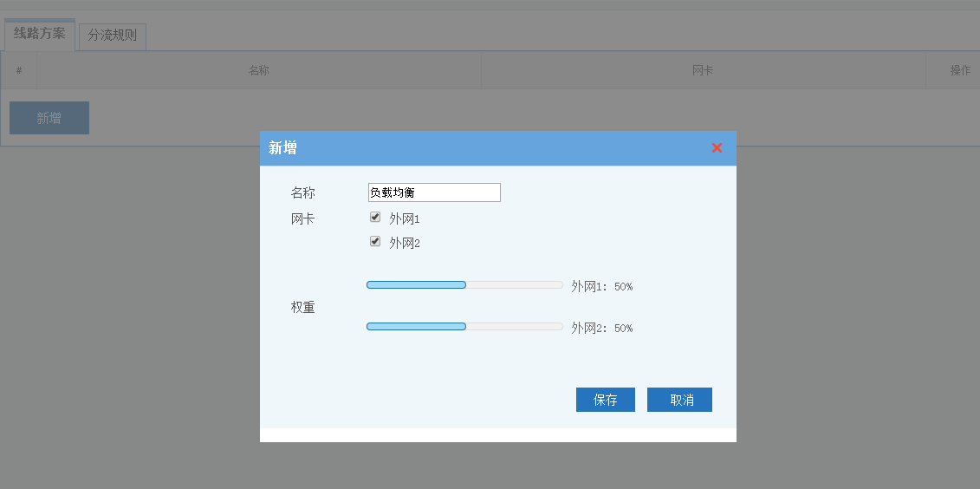This screenshot has height=489, width=980.
Task: Click the 新增 button below the table
Action: tap(49, 118)
